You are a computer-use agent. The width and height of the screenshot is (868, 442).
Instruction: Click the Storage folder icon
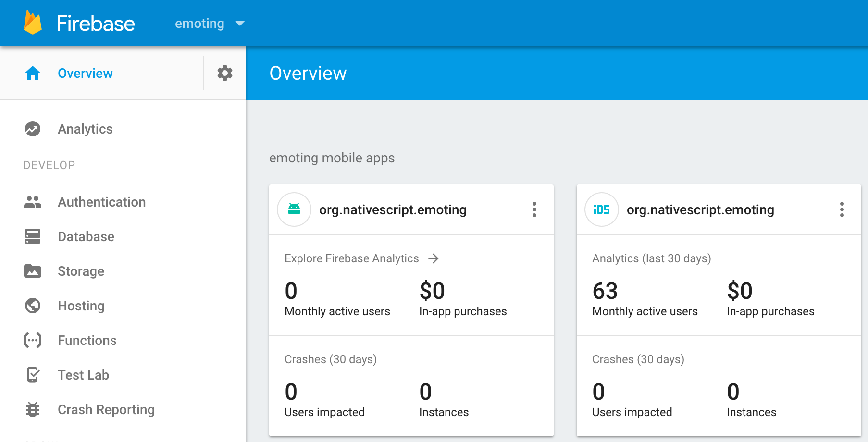(x=33, y=271)
